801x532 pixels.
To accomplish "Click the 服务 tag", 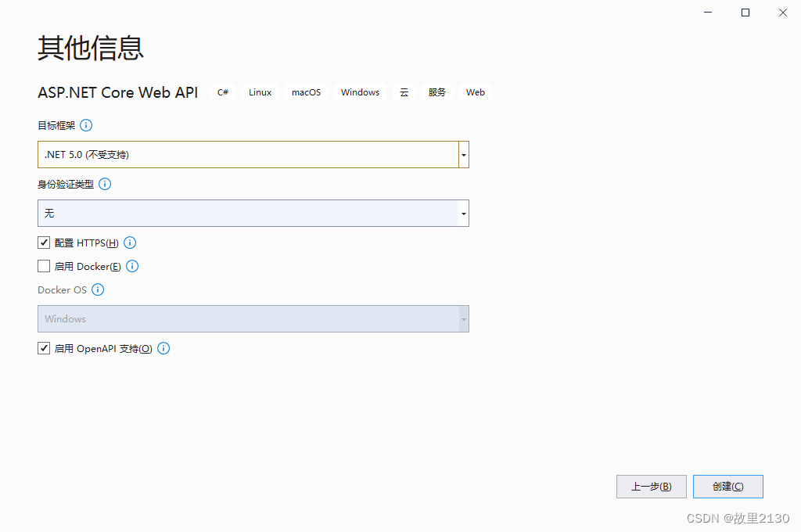I will click(x=436, y=92).
